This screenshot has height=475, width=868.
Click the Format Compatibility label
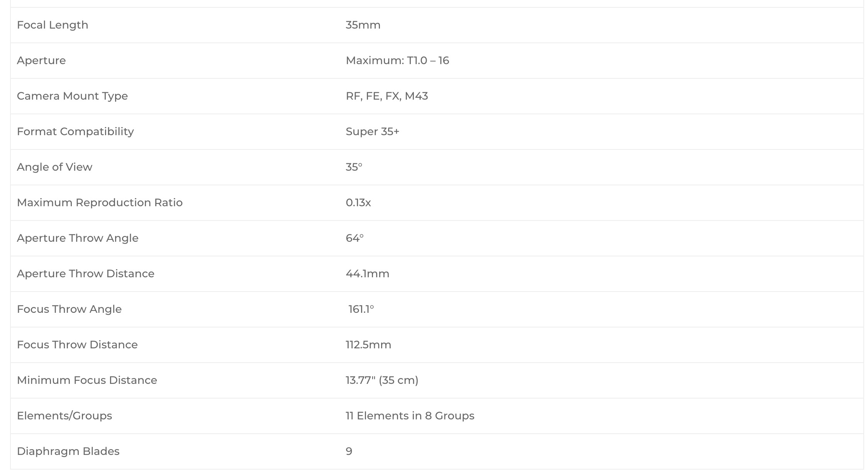point(75,132)
